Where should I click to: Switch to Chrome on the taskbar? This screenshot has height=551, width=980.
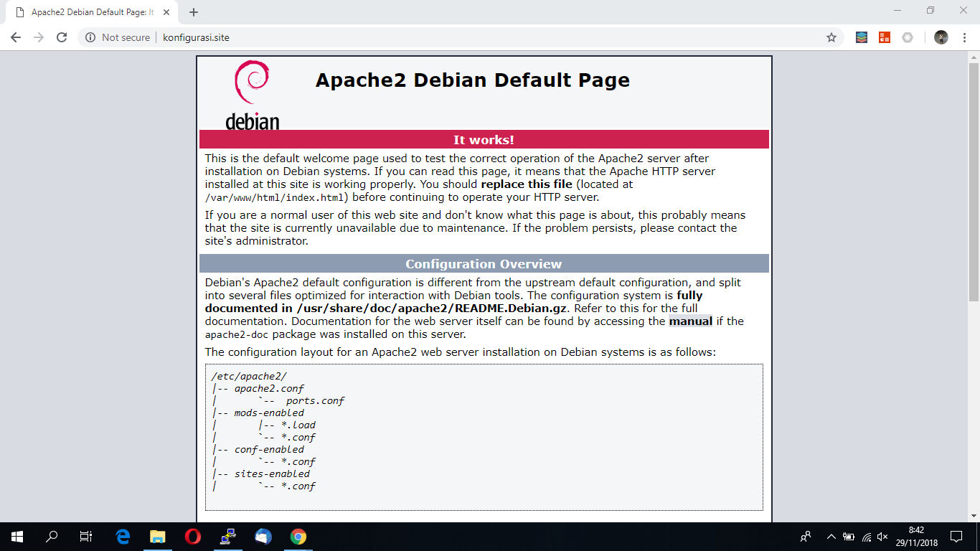pyautogui.click(x=298, y=536)
